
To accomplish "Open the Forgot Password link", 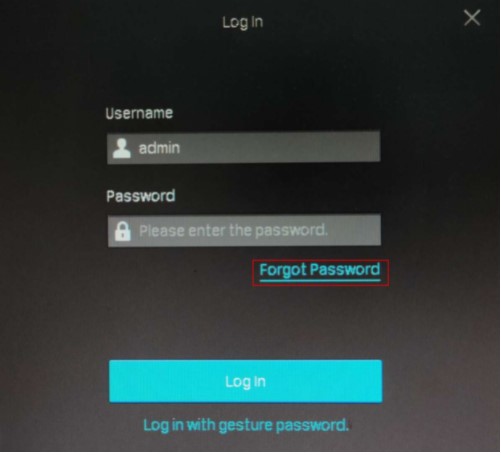I will tap(320, 270).
